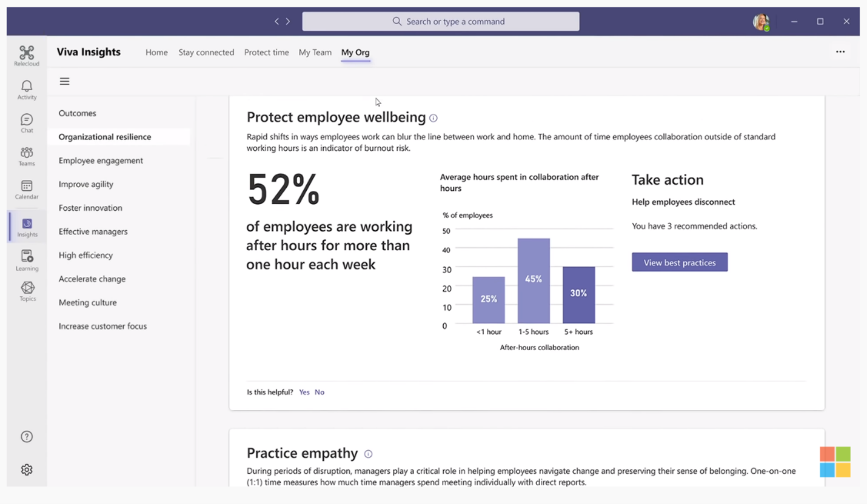Viewport: 867px width, 504px height.
Task: Click the search or command box
Action: click(x=441, y=21)
